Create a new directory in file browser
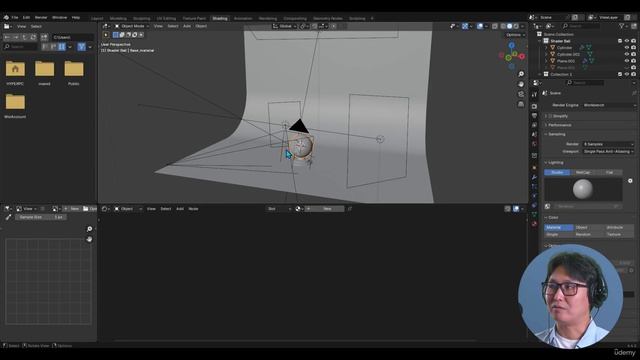The image size is (640, 360). coord(44,37)
